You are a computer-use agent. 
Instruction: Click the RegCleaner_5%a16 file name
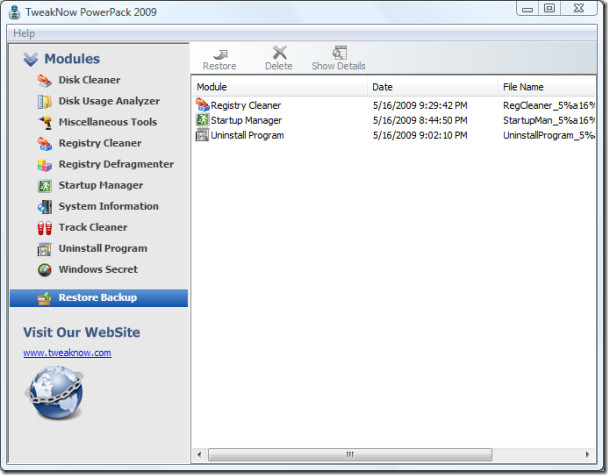point(549,105)
